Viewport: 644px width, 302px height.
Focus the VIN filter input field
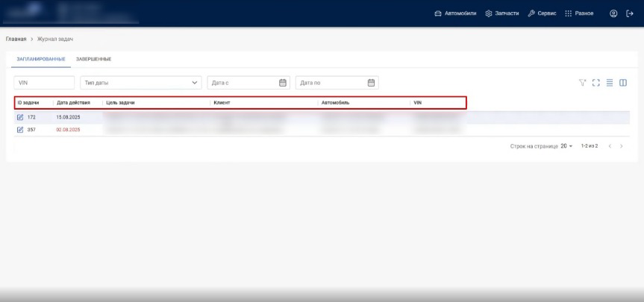pos(44,83)
